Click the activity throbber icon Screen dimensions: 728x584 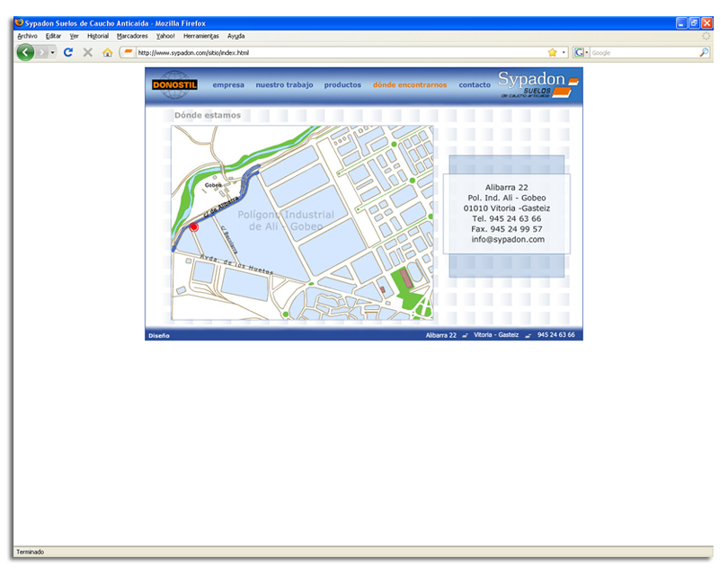(x=706, y=36)
